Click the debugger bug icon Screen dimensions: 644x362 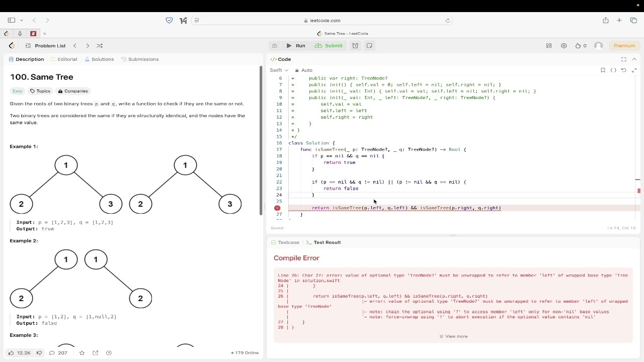click(x=275, y=46)
